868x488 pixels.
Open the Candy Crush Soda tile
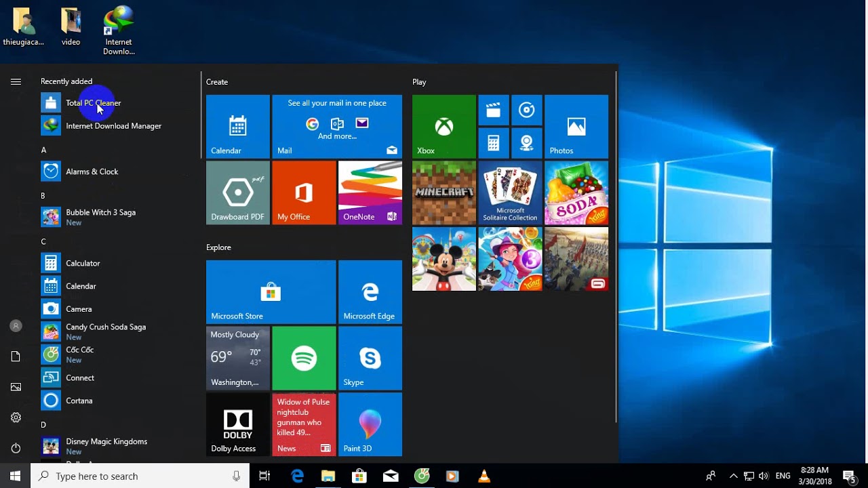click(x=576, y=192)
